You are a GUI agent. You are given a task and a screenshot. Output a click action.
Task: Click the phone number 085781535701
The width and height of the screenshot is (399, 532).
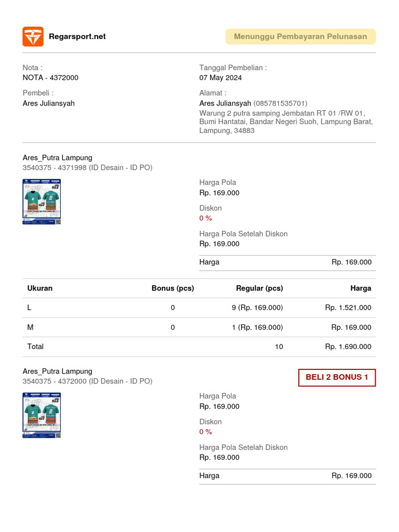pyautogui.click(x=280, y=103)
